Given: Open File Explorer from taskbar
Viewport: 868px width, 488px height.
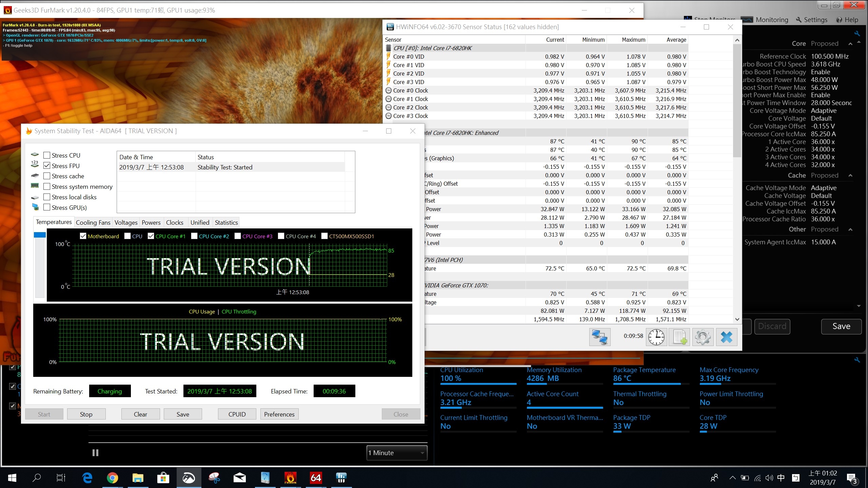Looking at the screenshot, I should coord(138,478).
